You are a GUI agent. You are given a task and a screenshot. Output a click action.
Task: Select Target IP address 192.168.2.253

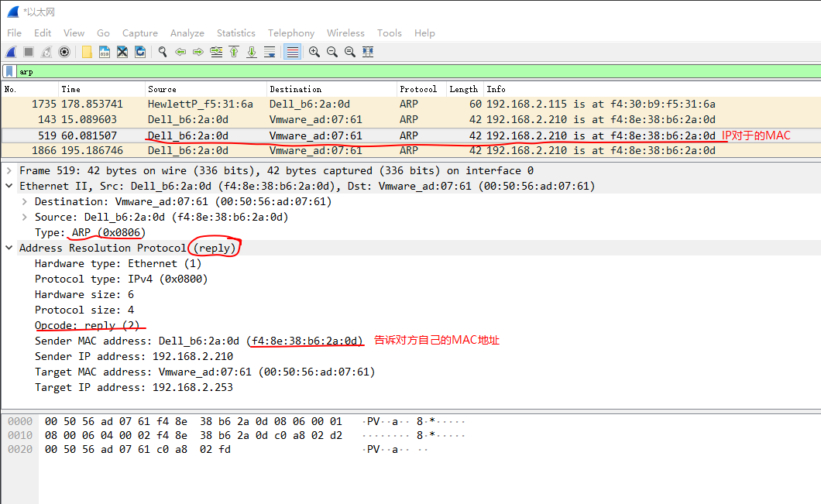click(133, 388)
